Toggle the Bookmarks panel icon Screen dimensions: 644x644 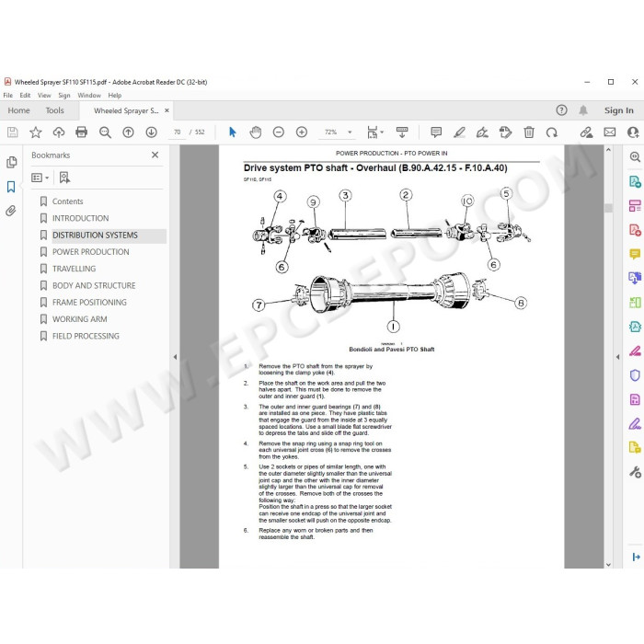tap(11, 187)
